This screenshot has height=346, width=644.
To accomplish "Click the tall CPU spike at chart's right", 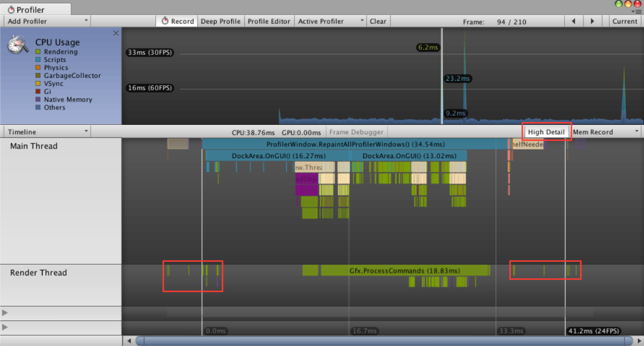I will click(624, 95).
